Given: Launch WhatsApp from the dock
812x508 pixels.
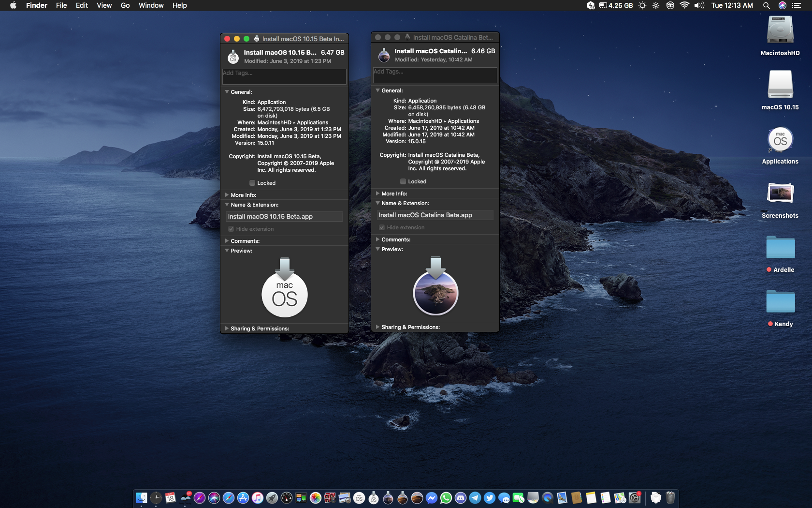Looking at the screenshot, I should click(x=446, y=498).
